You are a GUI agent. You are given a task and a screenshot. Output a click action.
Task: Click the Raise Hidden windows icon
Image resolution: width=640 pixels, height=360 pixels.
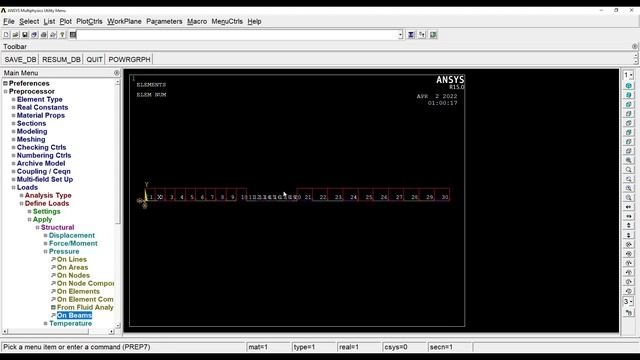(411, 35)
